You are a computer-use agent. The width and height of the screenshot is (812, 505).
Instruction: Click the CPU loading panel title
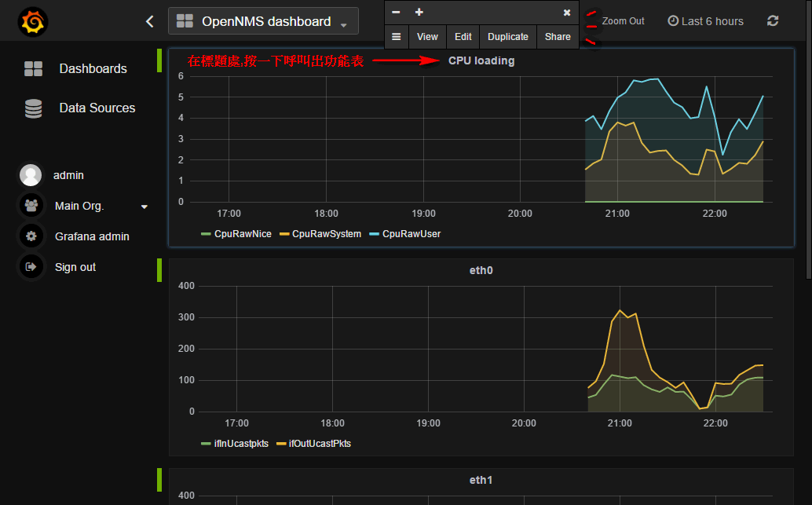tap(481, 60)
